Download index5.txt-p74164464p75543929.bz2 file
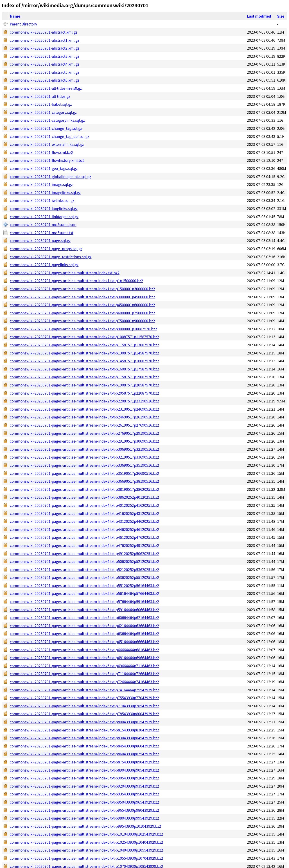The image size is (289, 868). (x=84, y=690)
